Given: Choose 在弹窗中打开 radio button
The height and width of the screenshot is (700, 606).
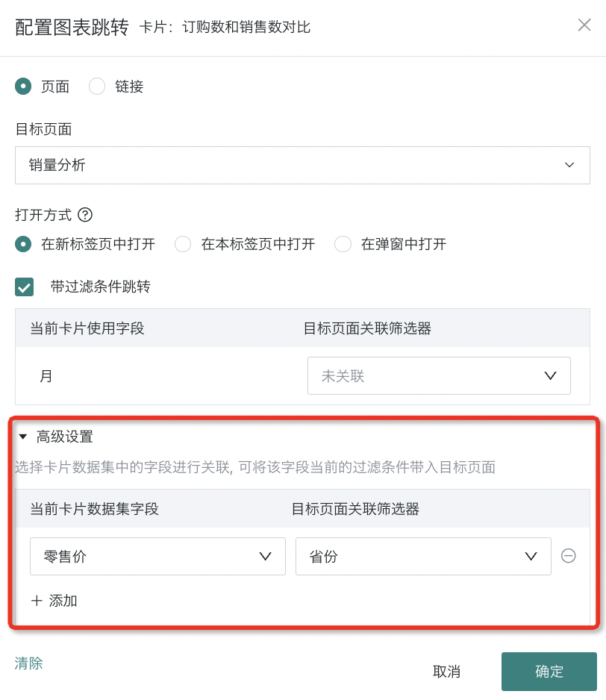Looking at the screenshot, I should (343, 244).
